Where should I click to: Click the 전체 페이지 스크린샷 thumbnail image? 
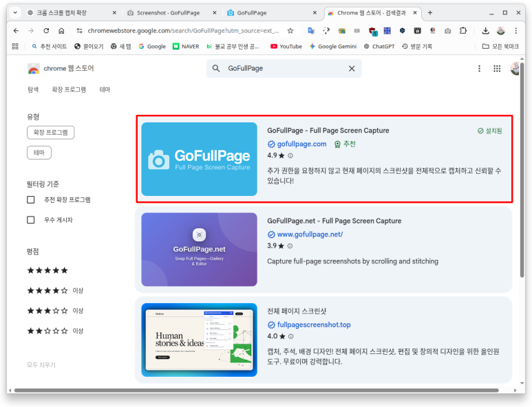(x=199, y=340)
